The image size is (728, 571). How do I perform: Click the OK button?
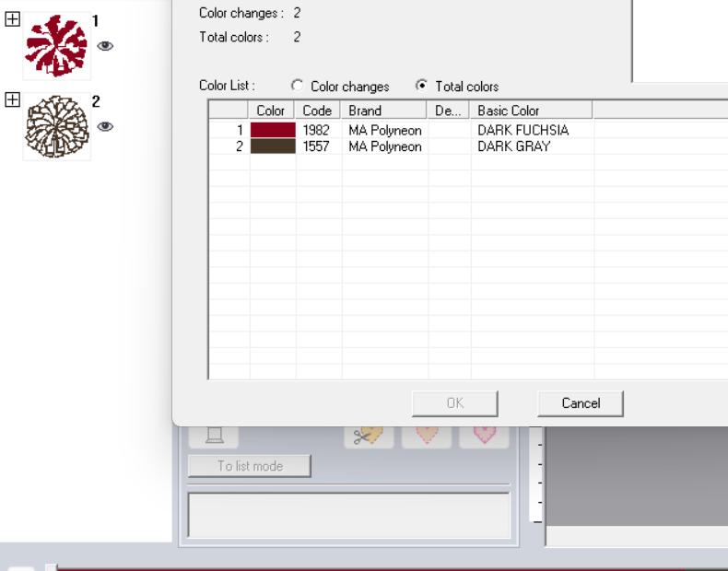[x=455, y=403]
